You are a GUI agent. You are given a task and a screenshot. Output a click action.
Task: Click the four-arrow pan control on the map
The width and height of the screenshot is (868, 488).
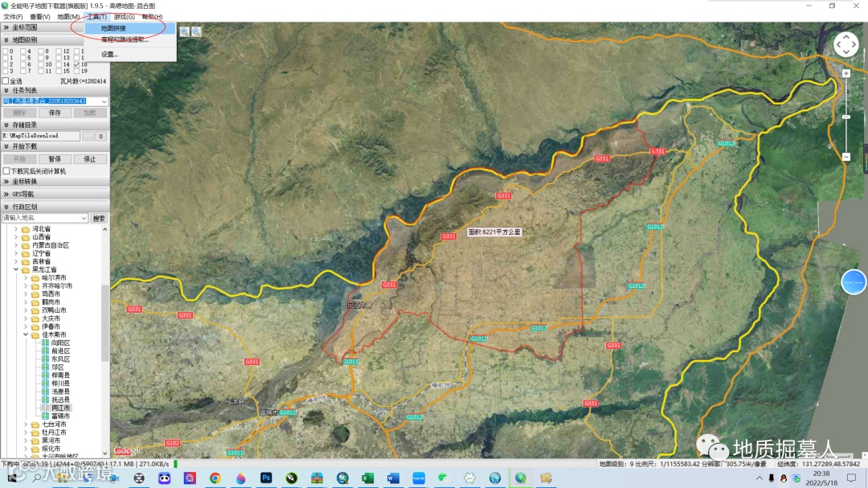pos(845,45)
